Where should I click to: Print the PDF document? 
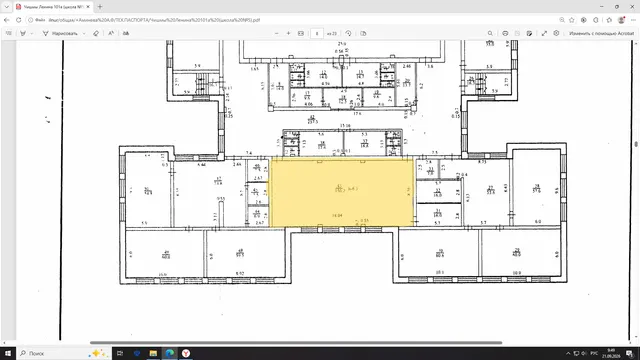pos(505,33)
